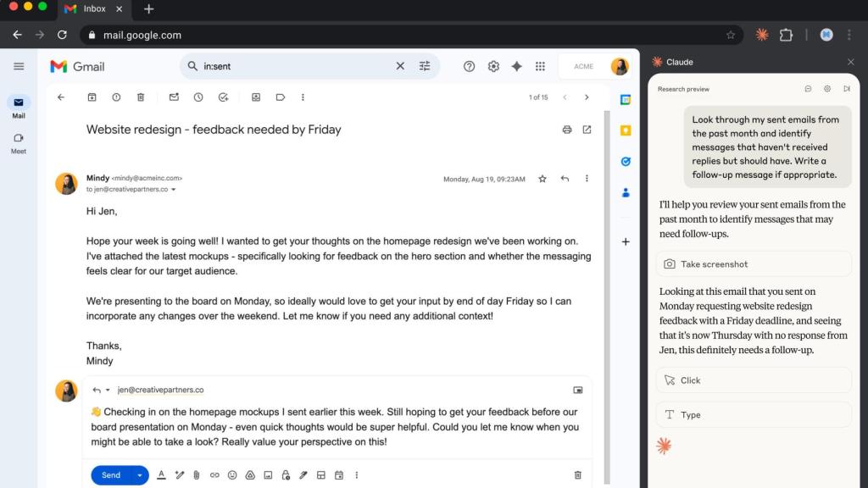This screenshot has height=488, width=868.
Task: Open Google apps grid launcher
Action: [x=540, y=66]
